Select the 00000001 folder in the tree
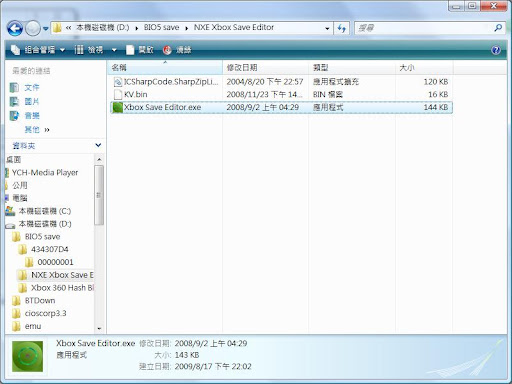 coord(55,262)
